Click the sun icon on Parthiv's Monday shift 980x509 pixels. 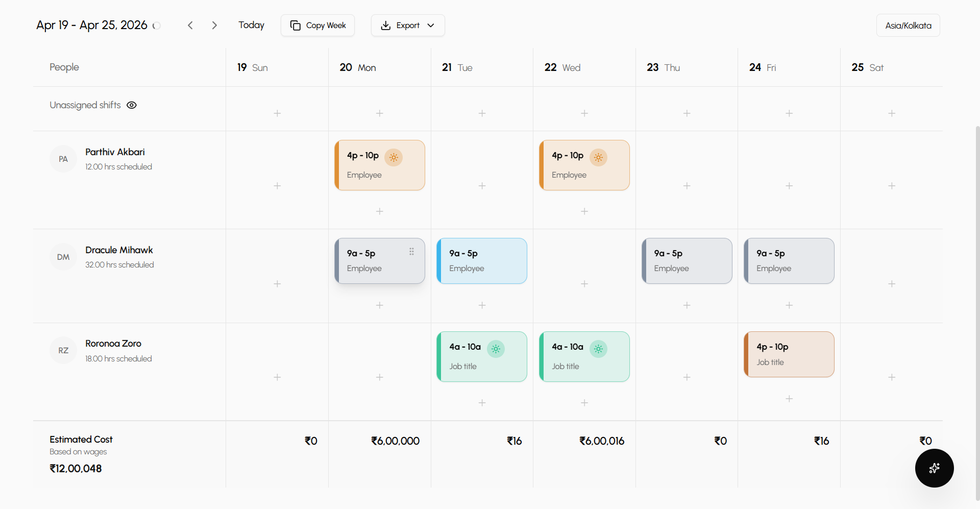[x=394, y=157]
